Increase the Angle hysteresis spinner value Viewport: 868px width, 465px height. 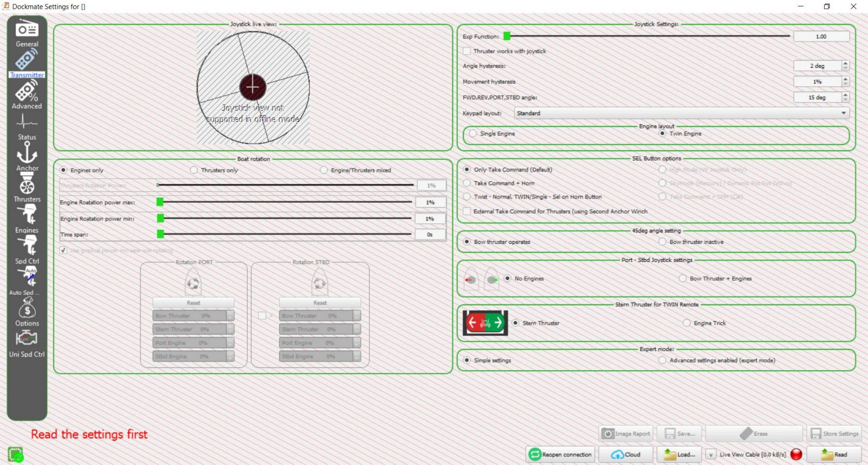click(845, 63)
